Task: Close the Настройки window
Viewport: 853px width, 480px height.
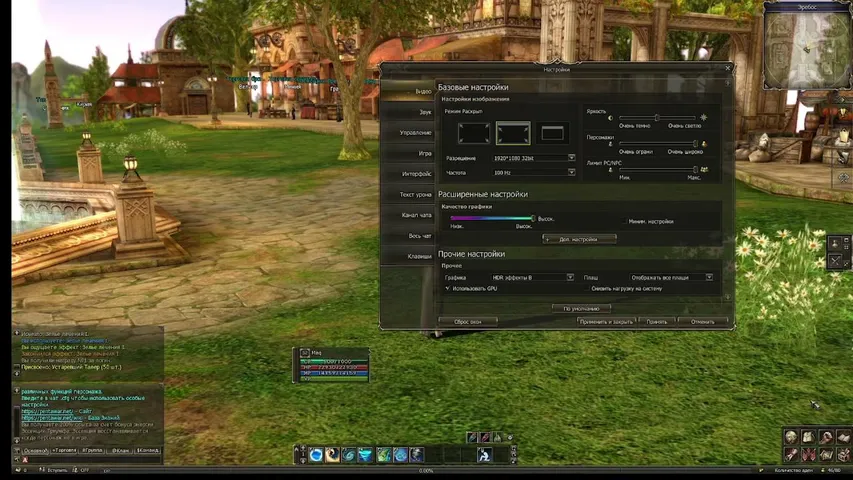Action: (x=728, y=68)
